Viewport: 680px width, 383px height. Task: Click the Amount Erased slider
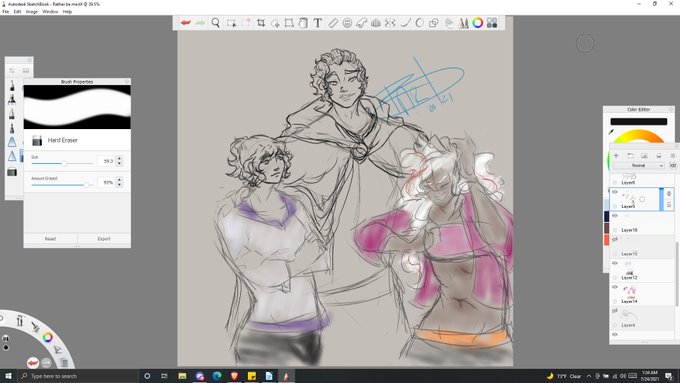(62, 185)
